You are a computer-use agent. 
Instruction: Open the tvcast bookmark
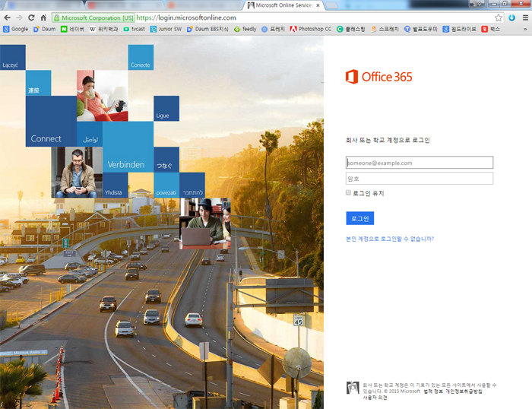click(x=134, y=29)
